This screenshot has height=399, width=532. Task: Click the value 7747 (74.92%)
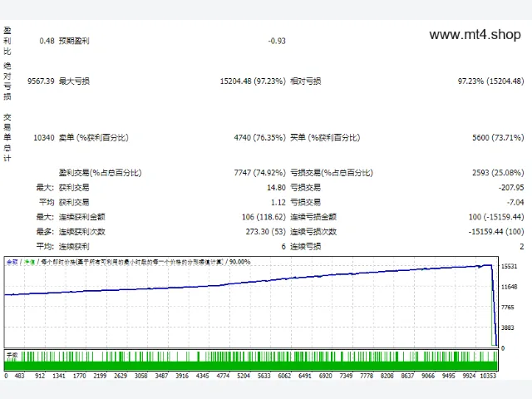coord(260,173)
